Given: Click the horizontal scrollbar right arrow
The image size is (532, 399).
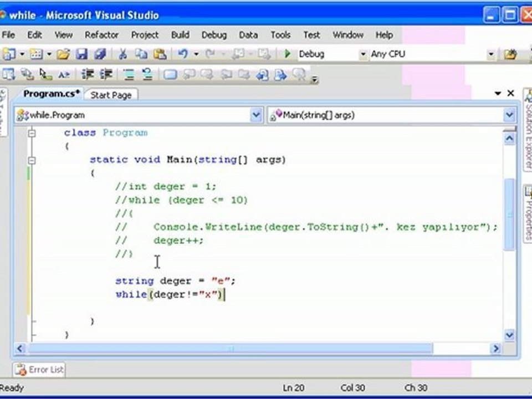Looking at the screenshot, I should tap(496, 349).
